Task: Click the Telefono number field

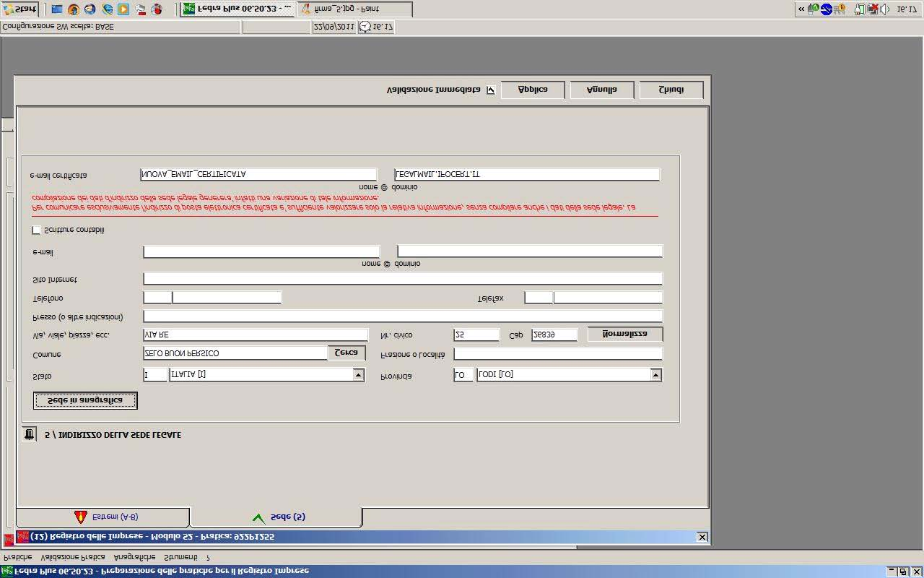Action: pos(227,298)
